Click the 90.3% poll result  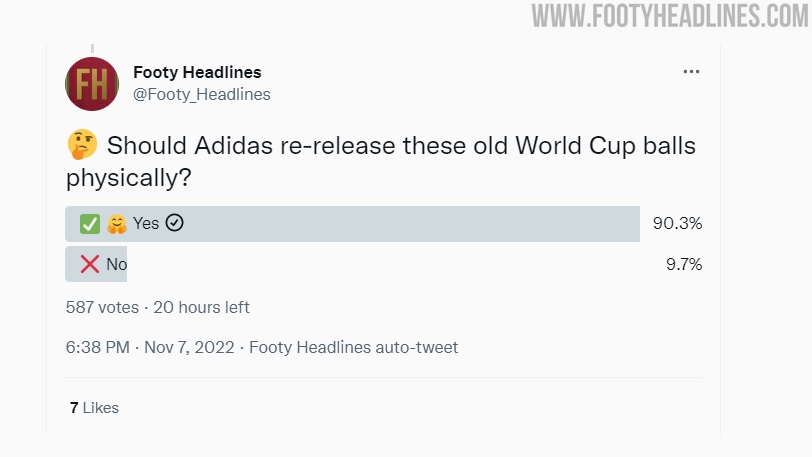(677, 224)
